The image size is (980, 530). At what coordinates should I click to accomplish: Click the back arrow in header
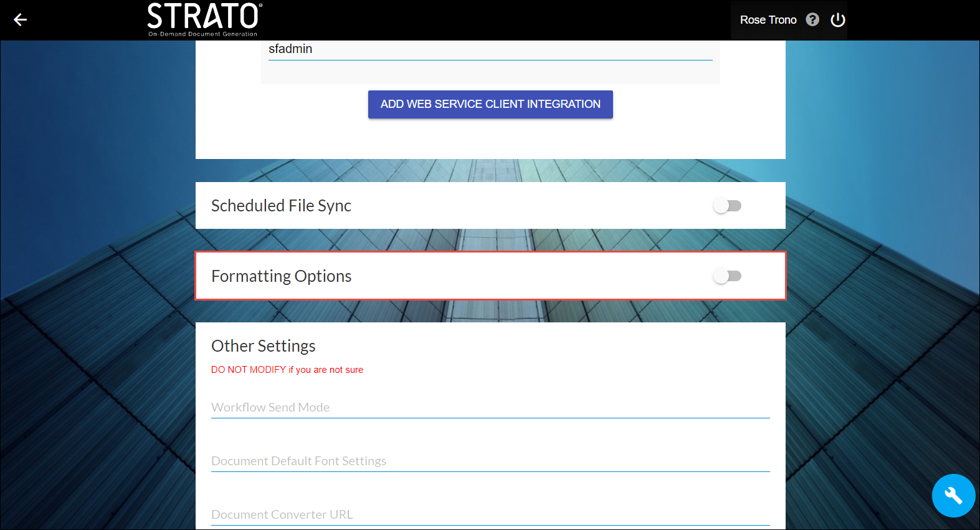[21, 20]
